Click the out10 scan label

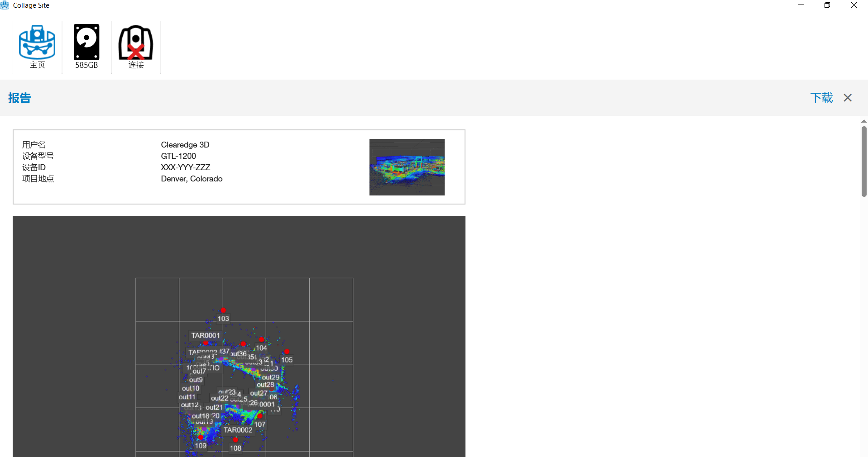[x=191, y=388]
